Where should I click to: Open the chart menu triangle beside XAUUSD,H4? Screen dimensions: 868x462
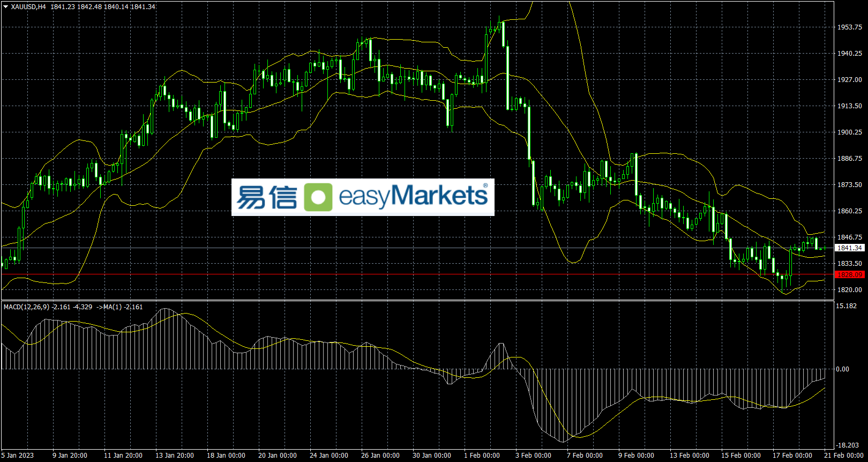click(x=6, y=7)
